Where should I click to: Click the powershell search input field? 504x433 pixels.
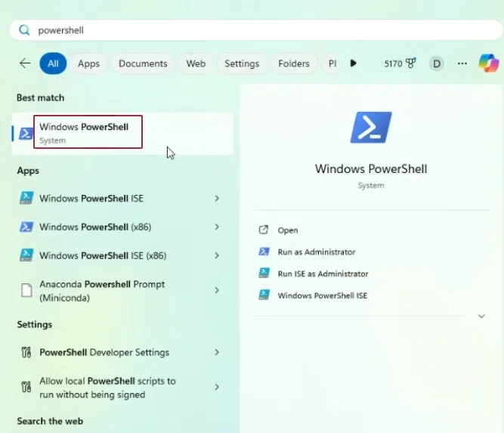(256, 30)
